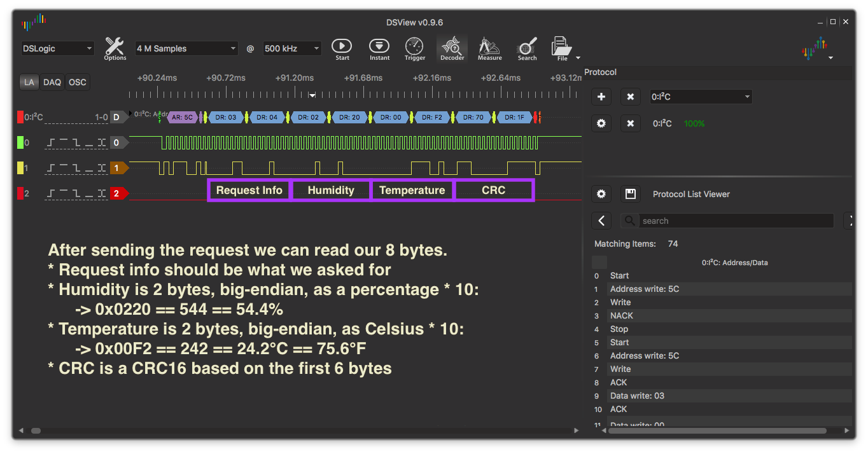
Task: Select 'Address write: 5C' list row
Action: (x=644, y=289)
